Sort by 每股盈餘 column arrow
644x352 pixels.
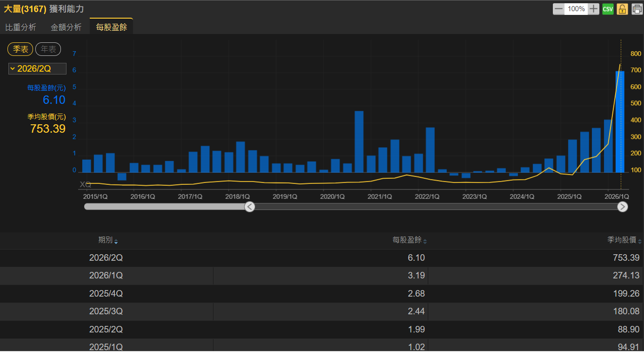point(425,241)
